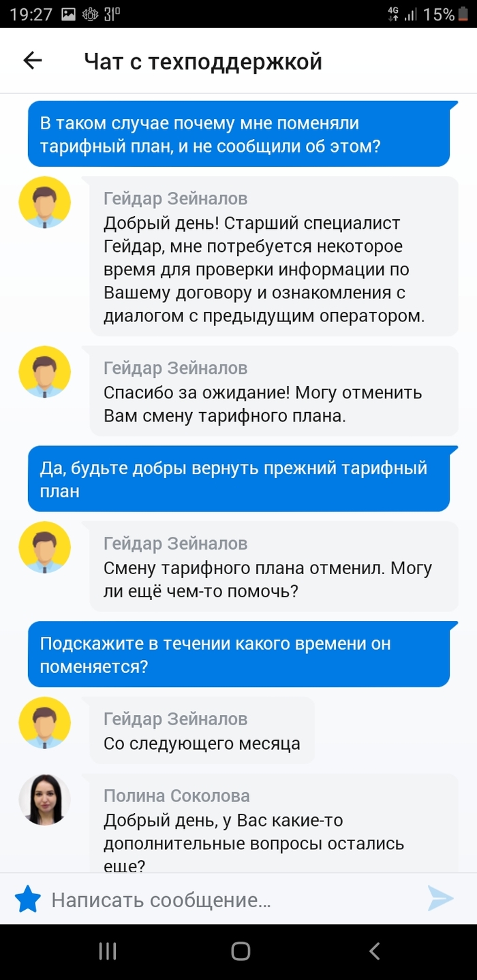Tap the 'Чат с техподдержкой' title
The width and height of the screenshot is (477, 980).
(x=202, y=62)
